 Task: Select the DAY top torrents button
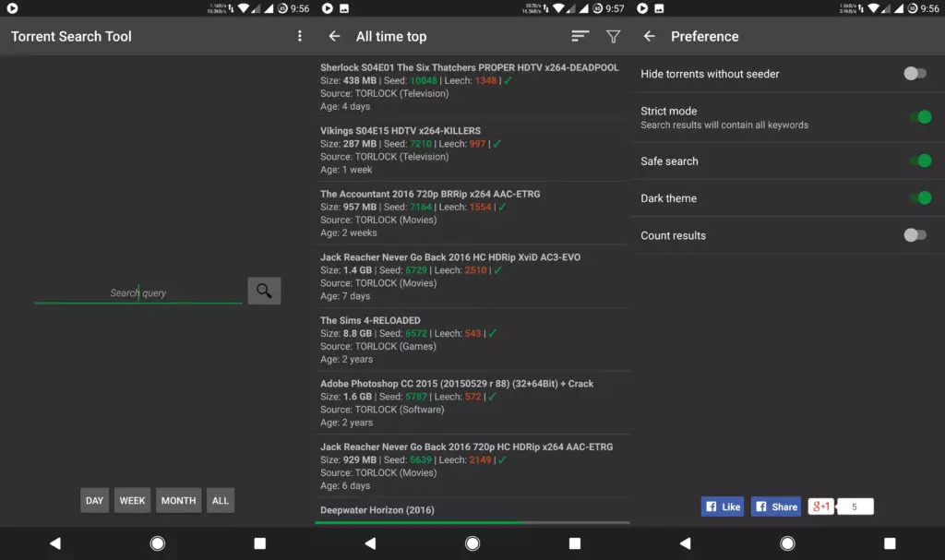pyautogui.click(x=94, y=500)
